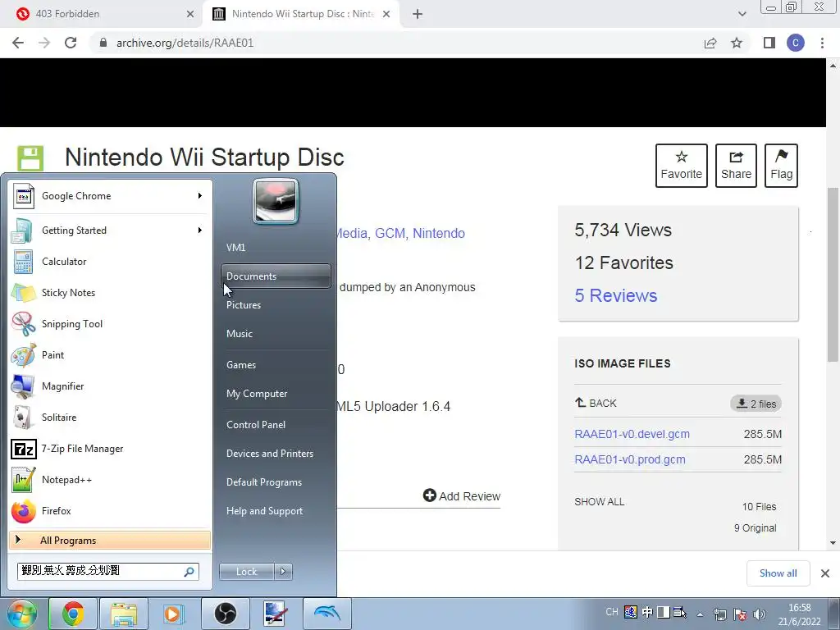Open Games from the Start menu

point(276,365)
